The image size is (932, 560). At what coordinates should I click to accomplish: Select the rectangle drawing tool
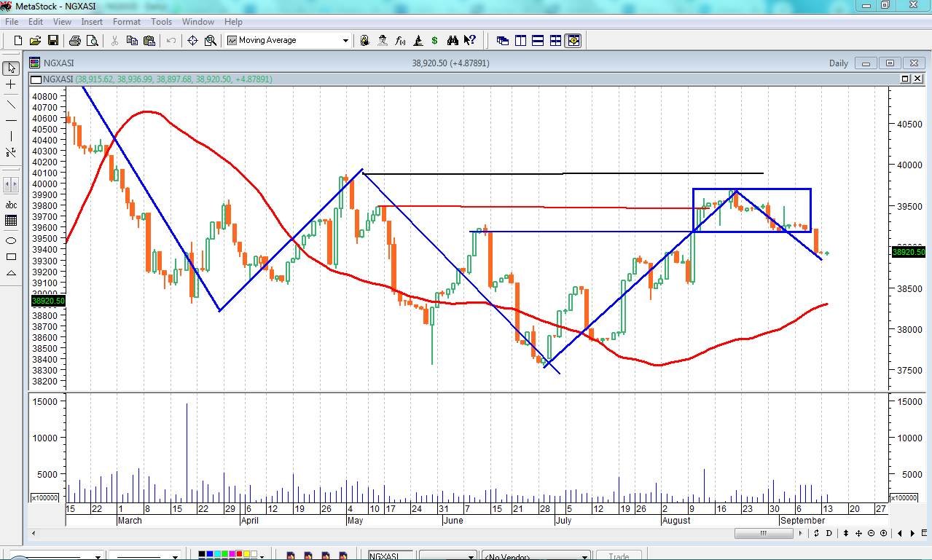pyautogui.click(x=11, y=256)
